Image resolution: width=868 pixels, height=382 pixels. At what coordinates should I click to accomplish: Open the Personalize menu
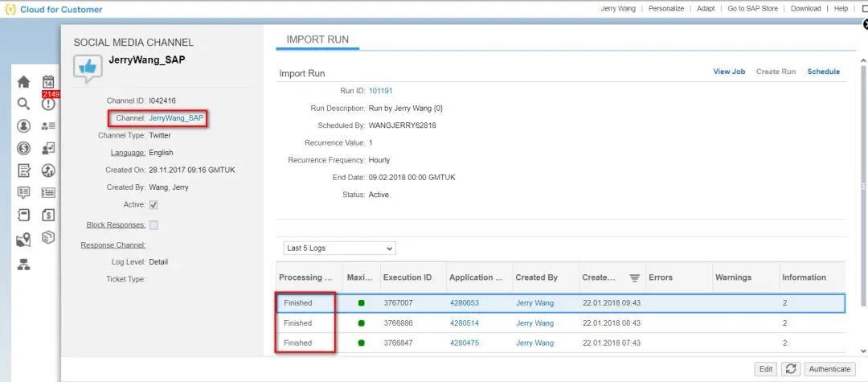[x=666, y=8]
